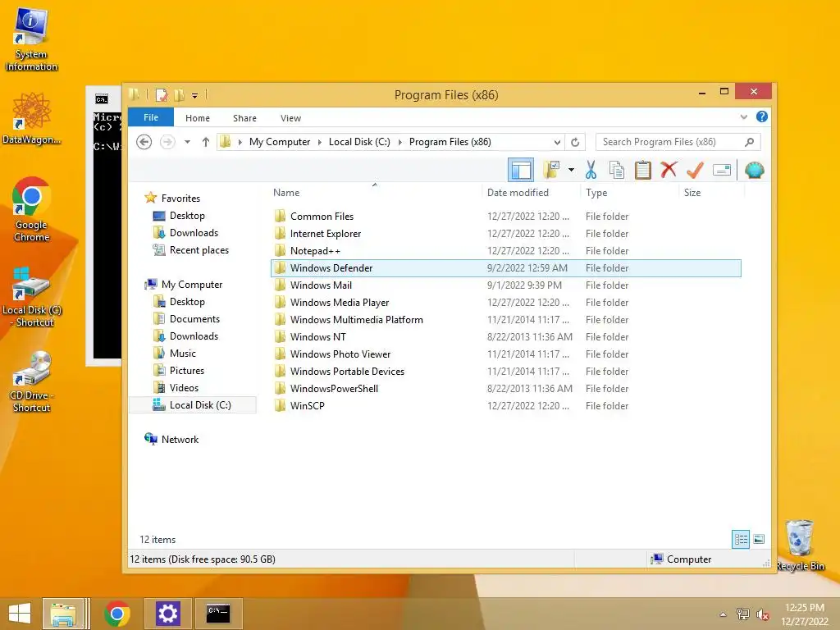The height and width of the screenshot is (630, 840).
Task: Toggle the navigation pane layout icon
Action: 521,171
